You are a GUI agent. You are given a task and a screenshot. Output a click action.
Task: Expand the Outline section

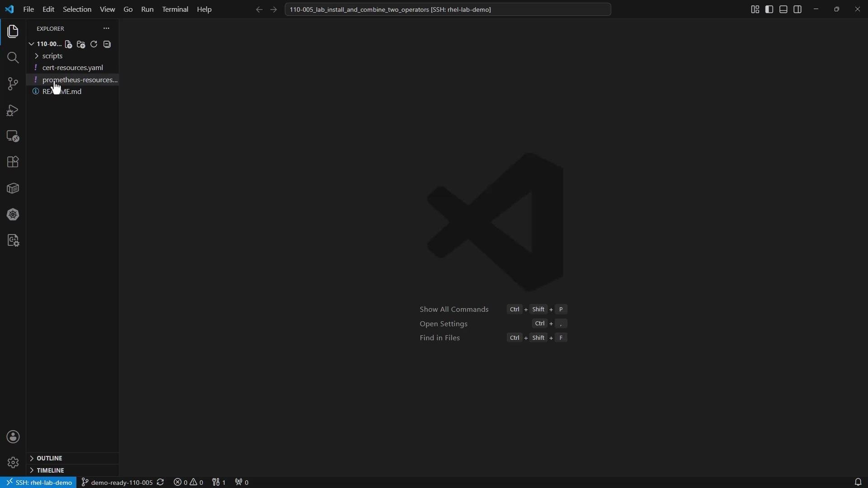(72, 458)
